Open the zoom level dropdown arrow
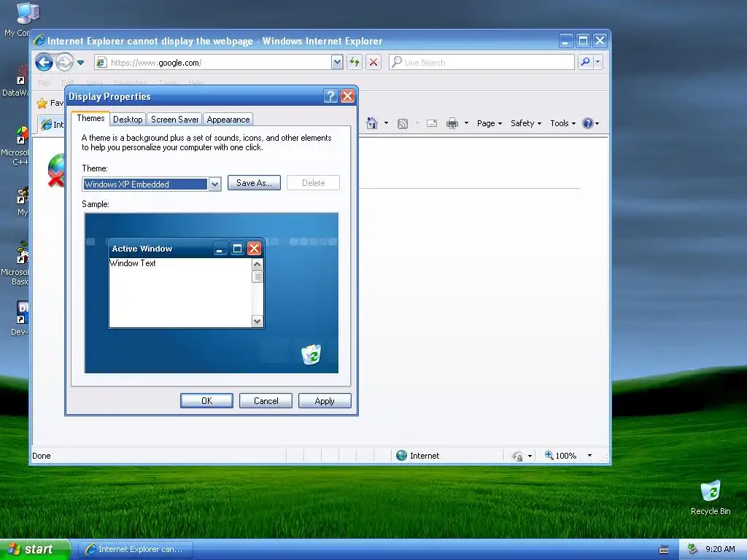This screenshot has width=747, height=560. pyautogui.click(x=589, y=456)
